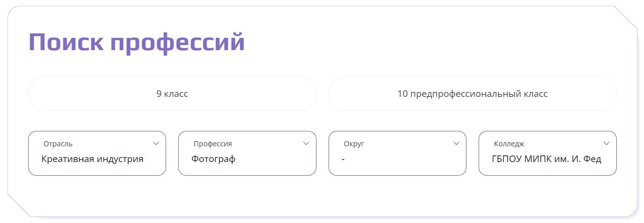The image size is (644, 223).
Task: Click the selected profession "Фотограф"
Action: (x=213, y=159)
